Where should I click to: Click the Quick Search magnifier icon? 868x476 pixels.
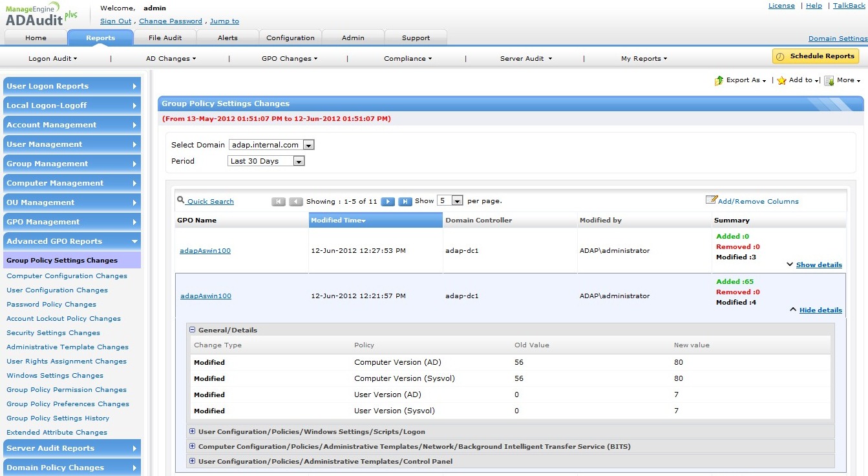(181, 200)
